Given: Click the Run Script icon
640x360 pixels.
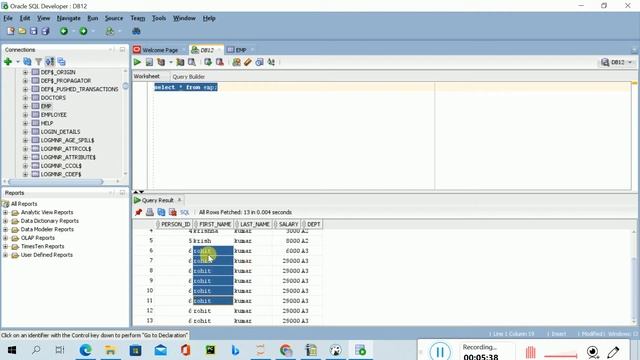Looking at the screenshot, I should click(149, 62).
